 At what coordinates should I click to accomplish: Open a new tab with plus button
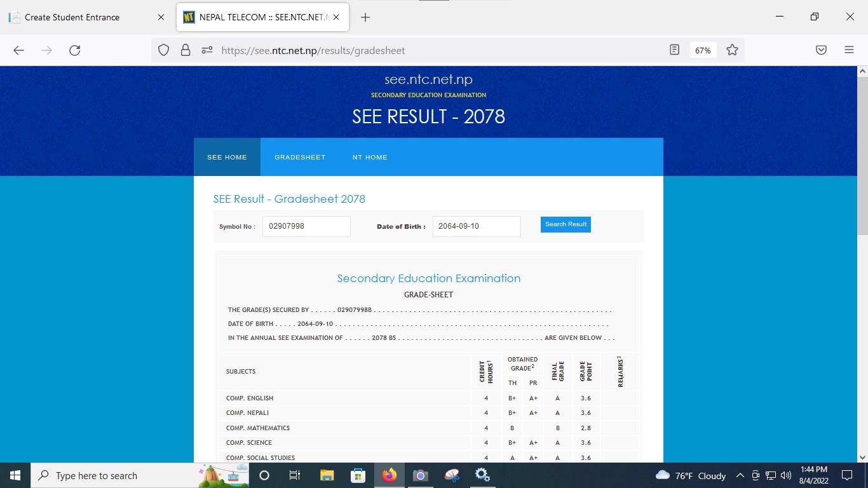point(365,17)
